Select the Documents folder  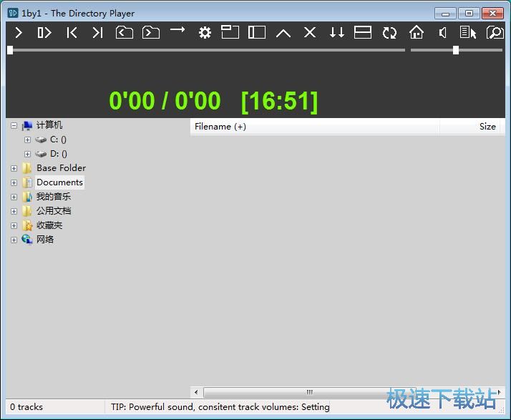tap(59, 182)
